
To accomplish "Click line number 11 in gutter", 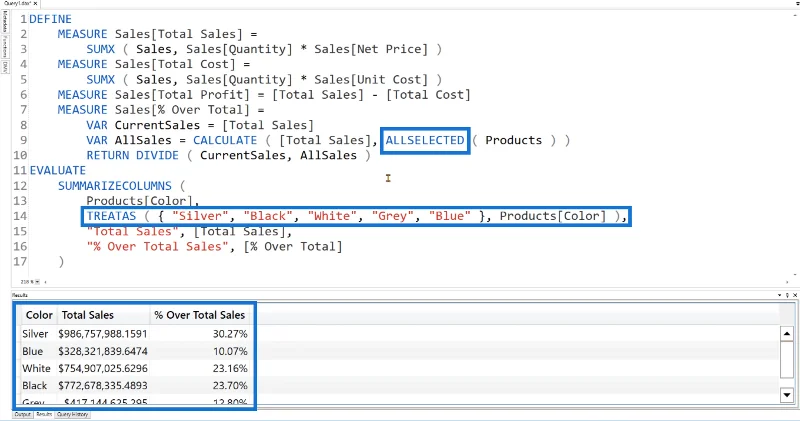I will pyautogui.click(x=20, y=170).
